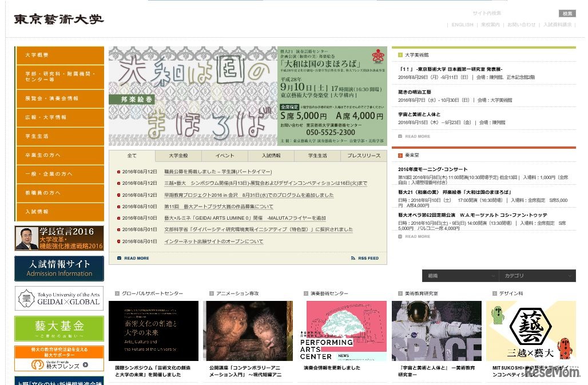Viewport: 588px width, 385px height.
Task: Open news 三越×藝大 シンポジウム開催
Action: tap(265, 183)
